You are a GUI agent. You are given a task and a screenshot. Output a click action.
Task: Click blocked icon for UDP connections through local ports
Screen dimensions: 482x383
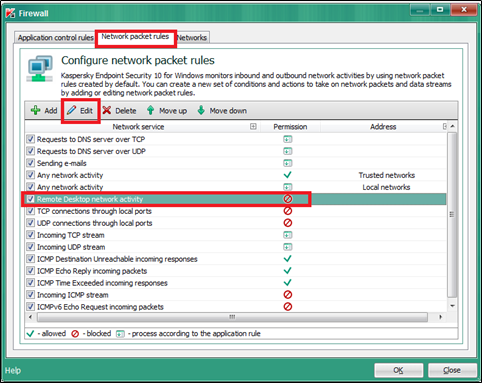pos(288,223)
